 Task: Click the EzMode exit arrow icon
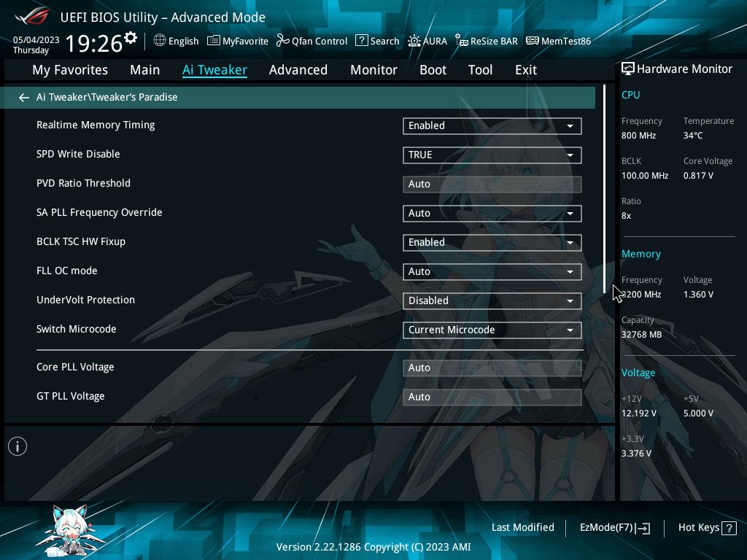coord(643,528)
